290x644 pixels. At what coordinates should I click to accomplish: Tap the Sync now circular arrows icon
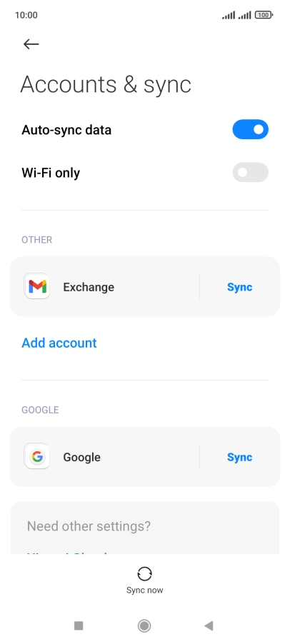[x=144, y=574]
